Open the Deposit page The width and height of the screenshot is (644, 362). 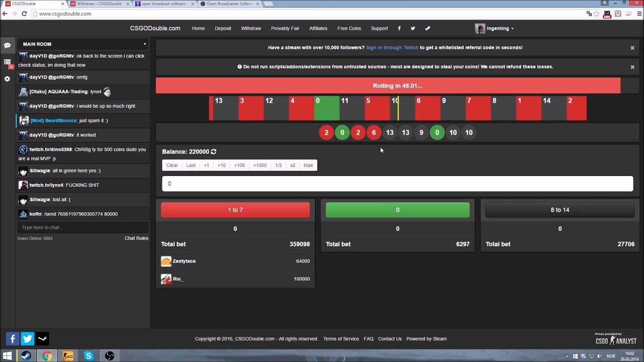point(223,28)
